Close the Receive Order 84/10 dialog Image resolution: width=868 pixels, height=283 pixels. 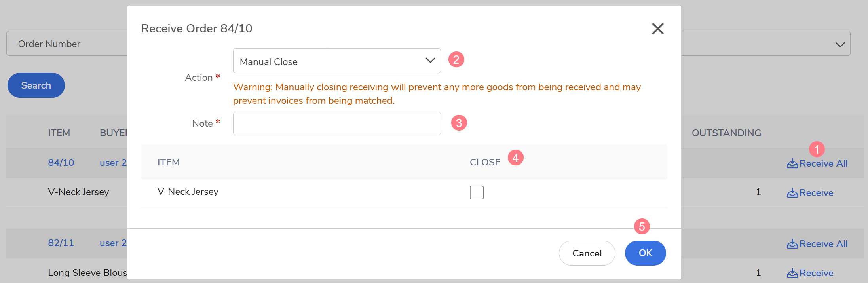657,28
